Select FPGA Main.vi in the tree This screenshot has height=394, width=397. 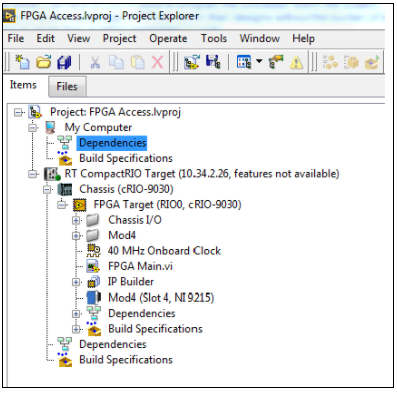coord(140,266)
